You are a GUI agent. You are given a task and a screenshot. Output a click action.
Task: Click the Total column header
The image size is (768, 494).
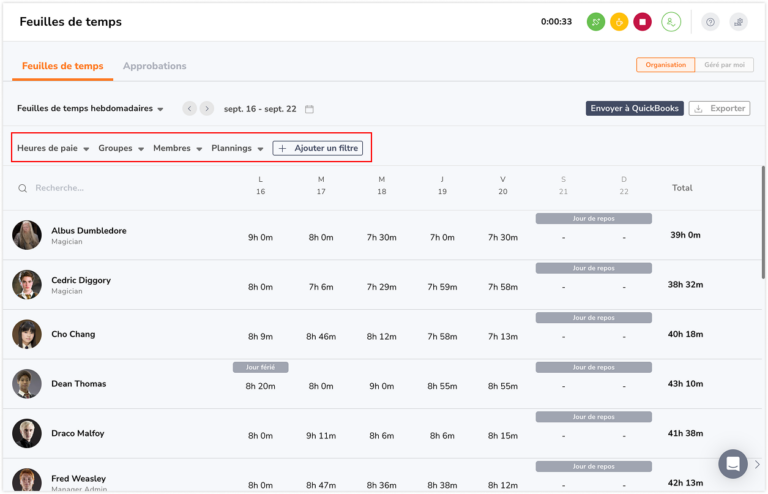682,188
